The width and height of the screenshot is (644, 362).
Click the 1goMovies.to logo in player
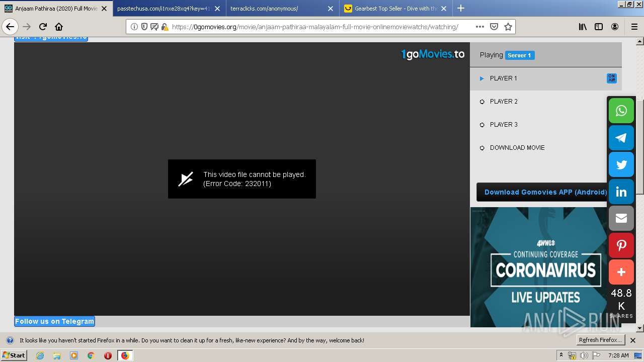(433, 54)
